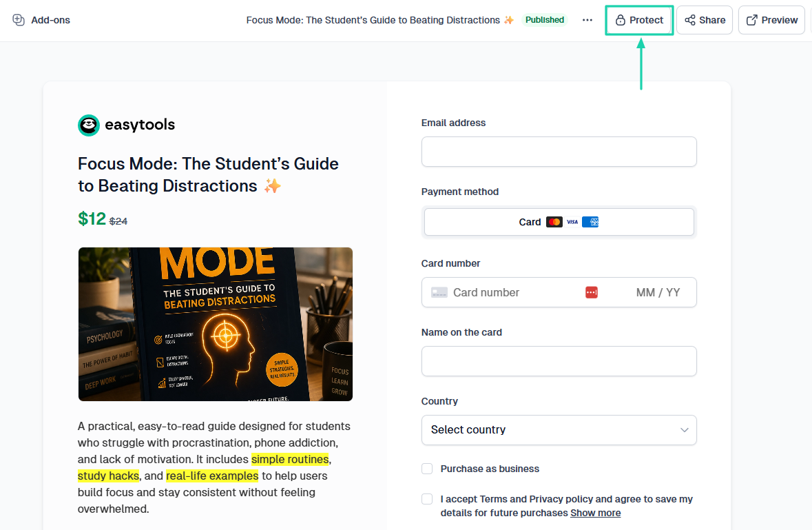Click the Published status badge
The height and width of the screenshot is (530, 812).
point(544,20)
